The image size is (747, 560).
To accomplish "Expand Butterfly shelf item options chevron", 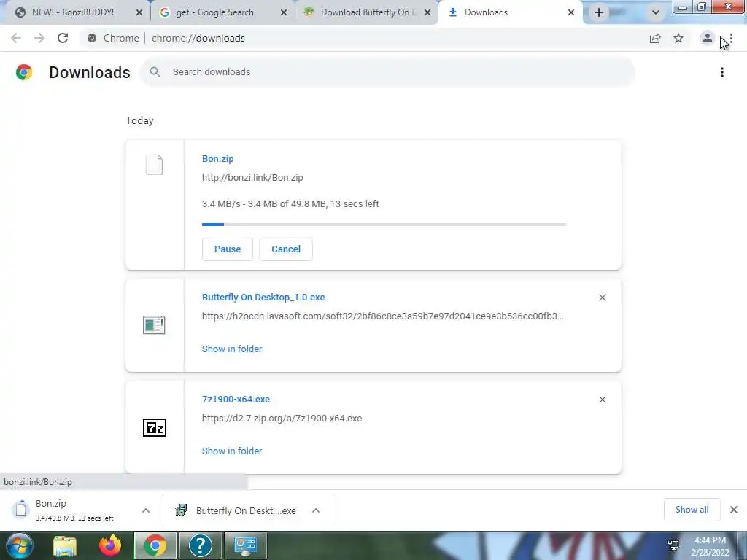I will (x=316, y=510).
